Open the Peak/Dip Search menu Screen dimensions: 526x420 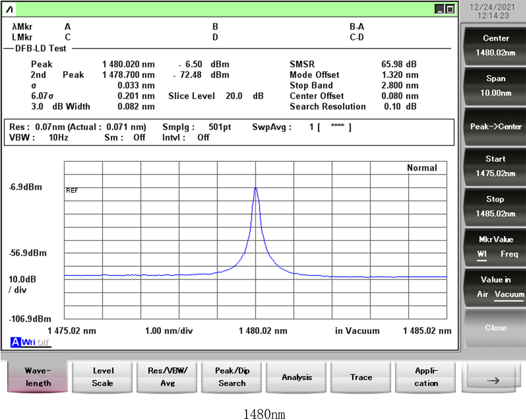pyautogui.click(x=232, y=377)
